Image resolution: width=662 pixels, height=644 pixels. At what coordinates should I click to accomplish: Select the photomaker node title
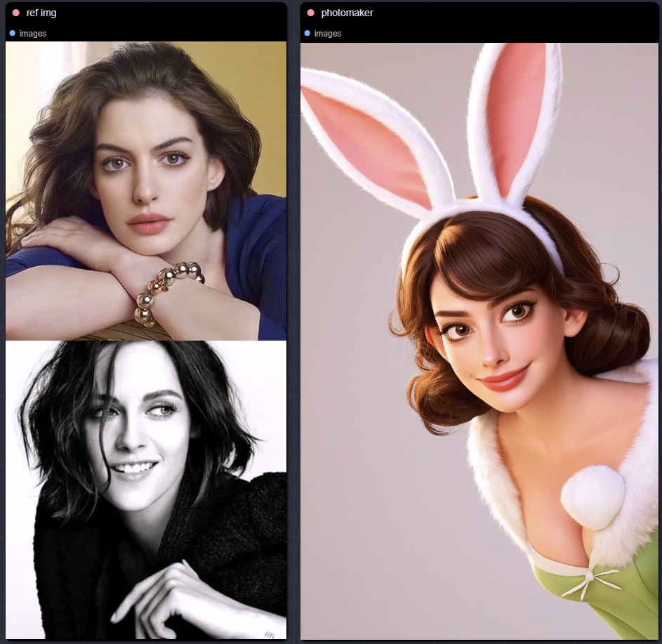click(x=347, y=13)
